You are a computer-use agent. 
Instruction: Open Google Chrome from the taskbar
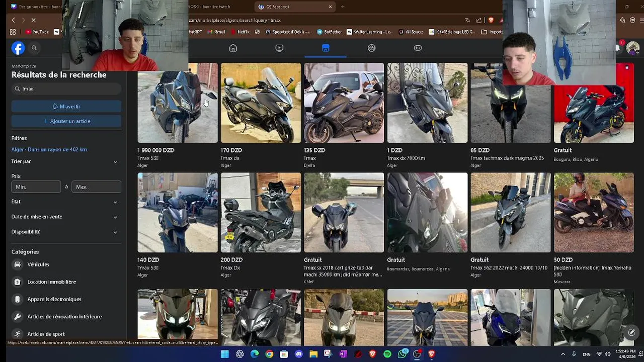coord(269,354)
